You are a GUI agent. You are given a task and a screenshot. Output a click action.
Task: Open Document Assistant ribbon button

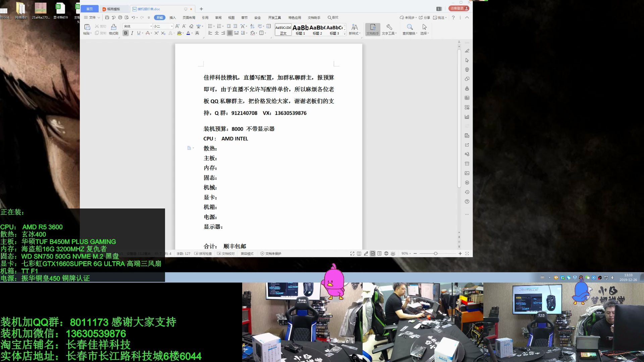click(373, 29)
